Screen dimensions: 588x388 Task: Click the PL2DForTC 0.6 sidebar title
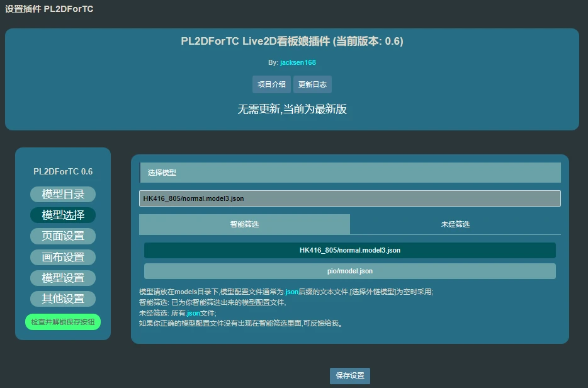(x=63, y=171)
